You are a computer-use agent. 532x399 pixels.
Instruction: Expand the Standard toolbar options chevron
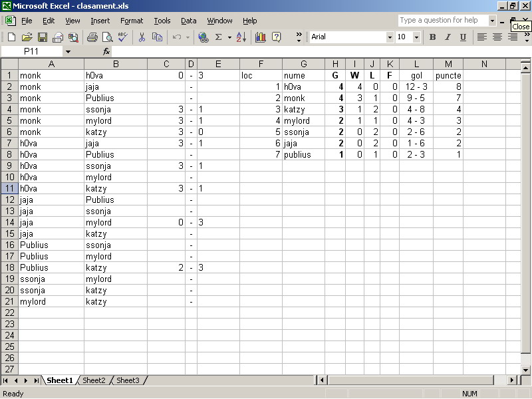299,37
